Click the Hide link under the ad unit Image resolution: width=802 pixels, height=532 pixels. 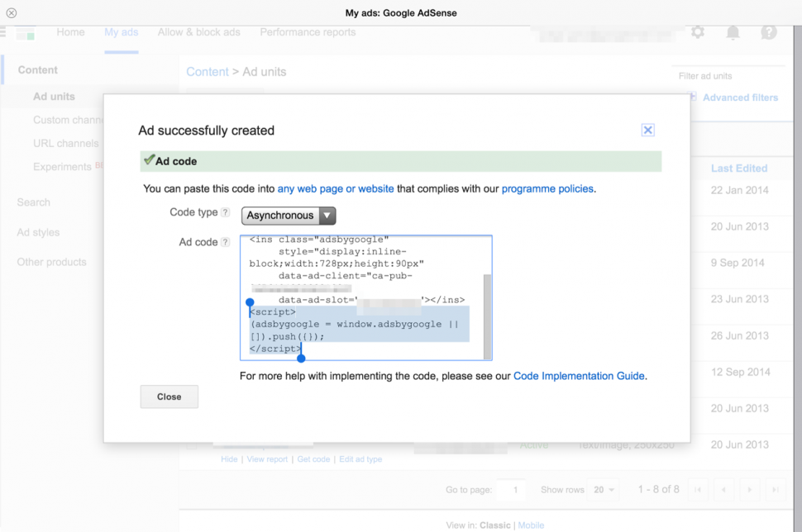(229, 459)
